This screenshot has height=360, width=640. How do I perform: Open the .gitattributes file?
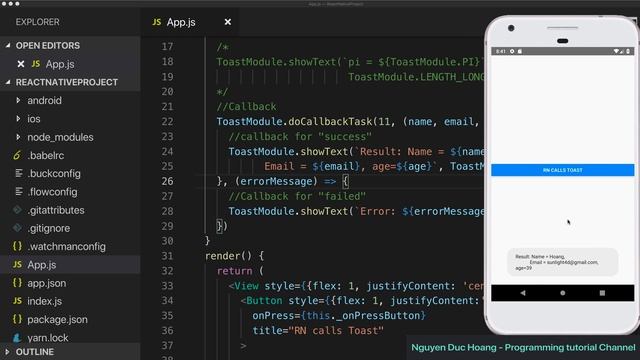pyautogui.click(x=56, y=210)
